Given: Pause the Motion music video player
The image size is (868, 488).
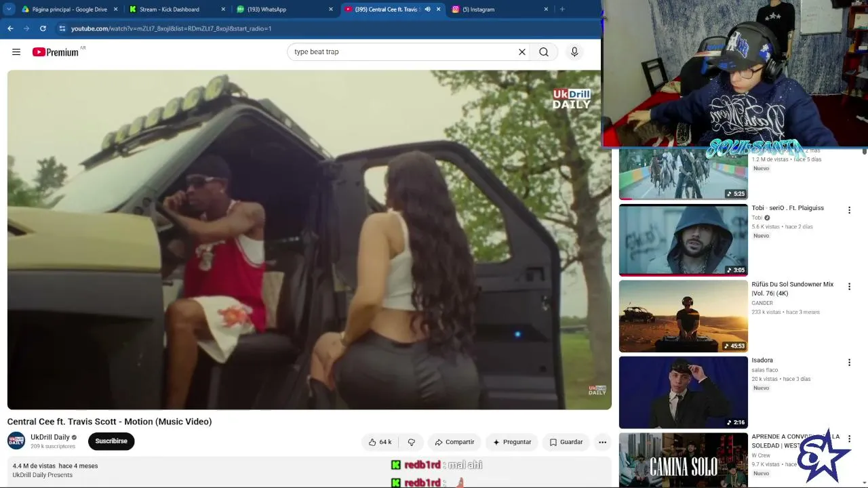Looking at the screenshot, I should coord(309,240).
